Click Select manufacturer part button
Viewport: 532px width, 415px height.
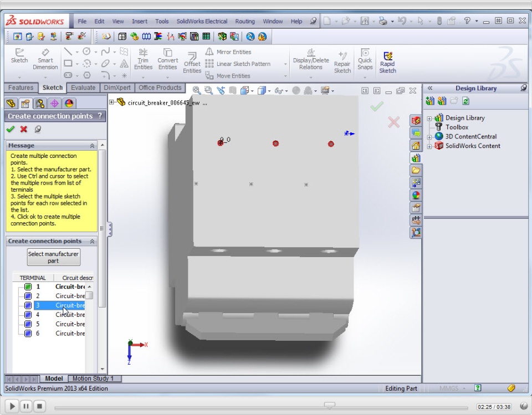pos(54,257)
